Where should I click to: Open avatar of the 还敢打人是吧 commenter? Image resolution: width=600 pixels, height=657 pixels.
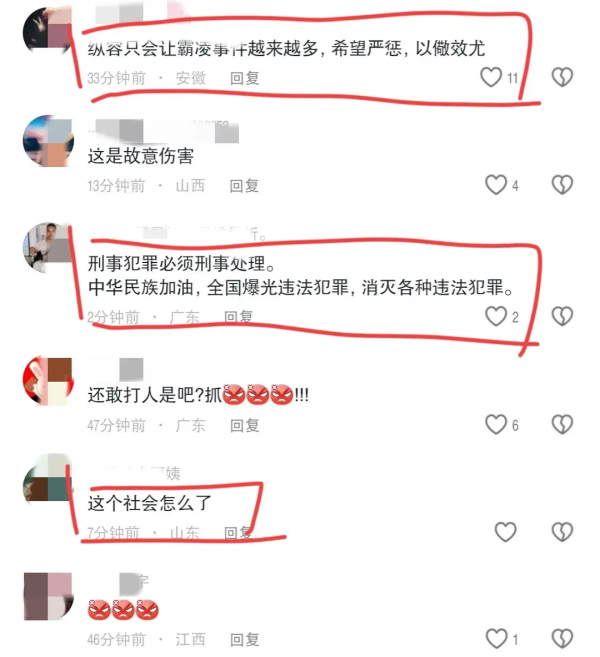[48, 381]
